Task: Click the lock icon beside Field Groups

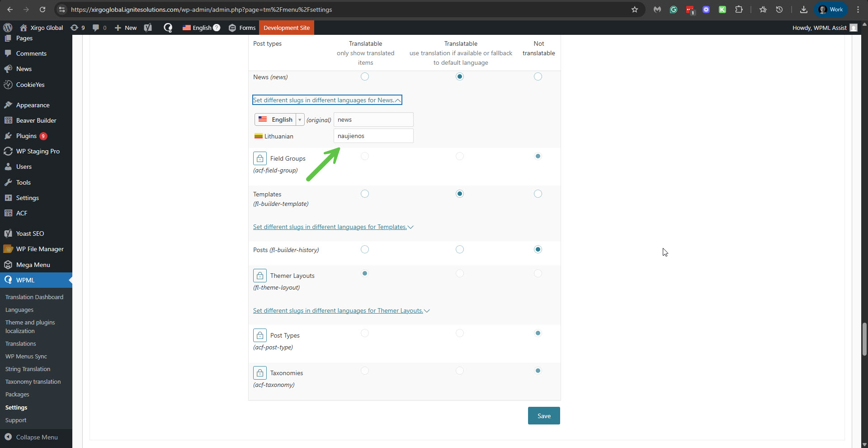Action: pos(259,158)
